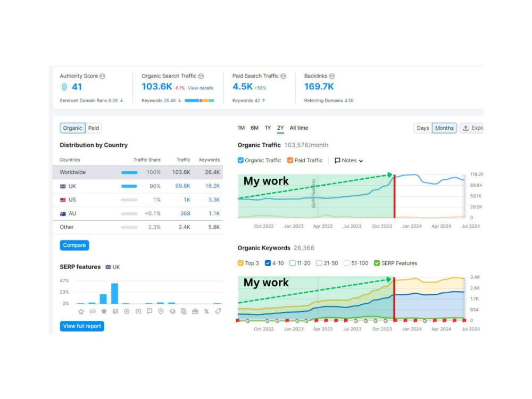Toggle the Paid Traffic checkbox
The image size is (532, 399).
pyautogui.click(x=290, y=160)
